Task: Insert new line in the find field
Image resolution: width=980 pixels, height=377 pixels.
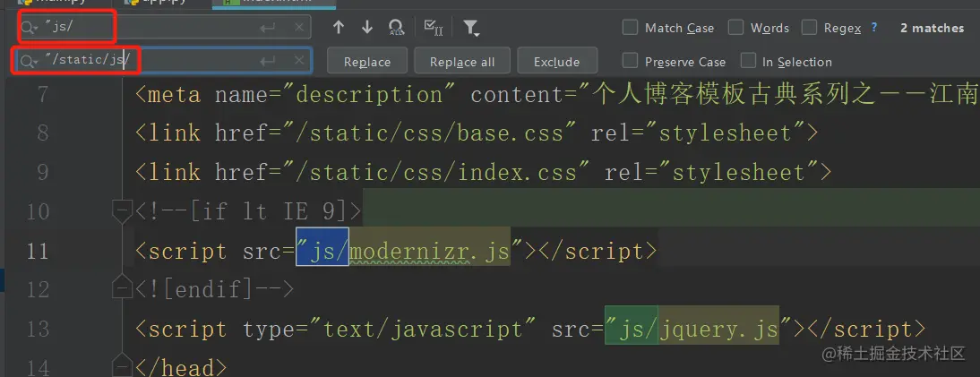Action: pyautogui.click(x=268, y=28)
